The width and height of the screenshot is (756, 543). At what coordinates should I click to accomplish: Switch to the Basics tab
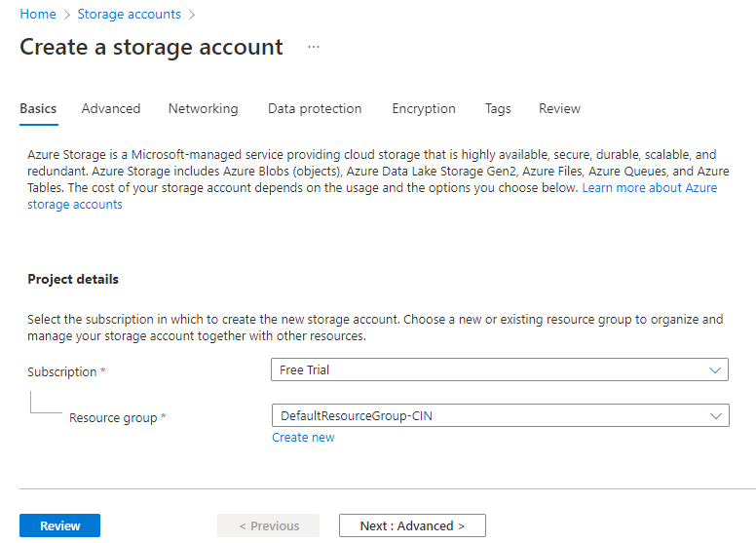[38, 108]
